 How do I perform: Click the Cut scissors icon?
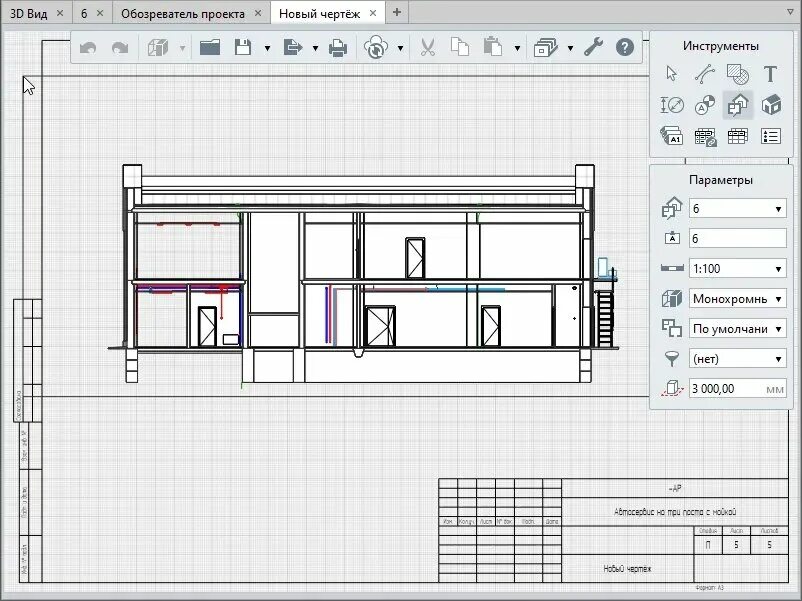(428, 48)
